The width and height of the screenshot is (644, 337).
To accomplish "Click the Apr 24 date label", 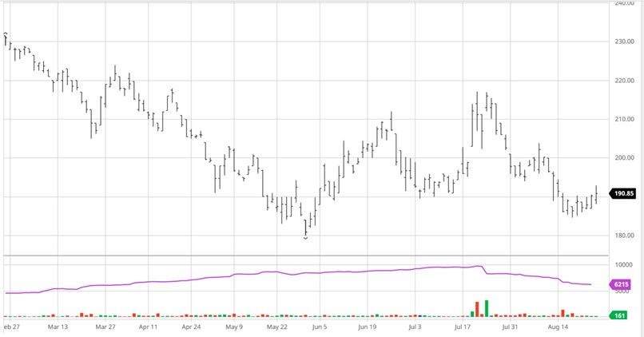I will (191, 327).
